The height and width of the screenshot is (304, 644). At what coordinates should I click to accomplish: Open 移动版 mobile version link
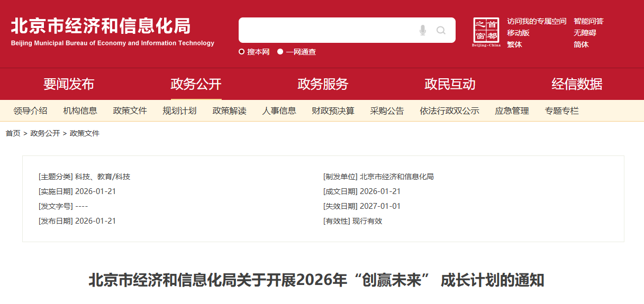(518, 33)
